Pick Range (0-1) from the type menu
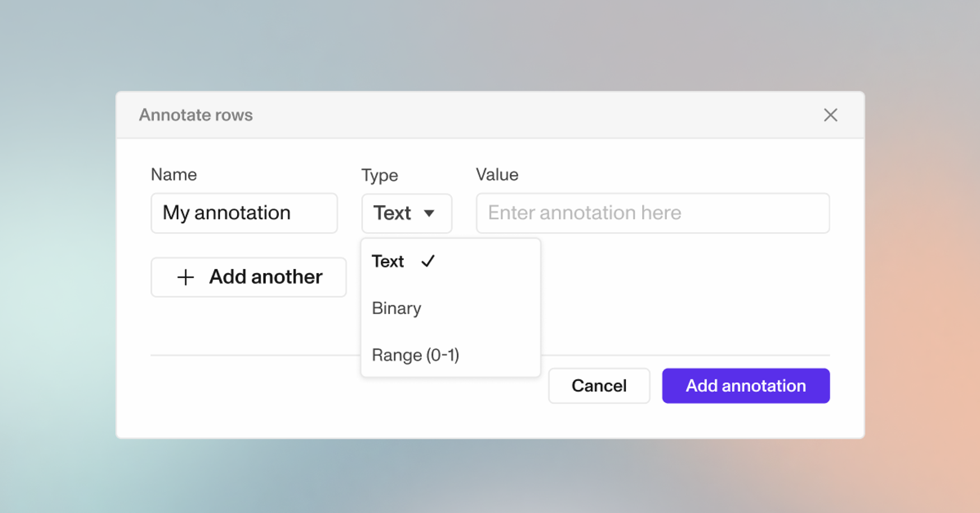The width and height of the screenshot is (980, 513). [x=450, y=355]
